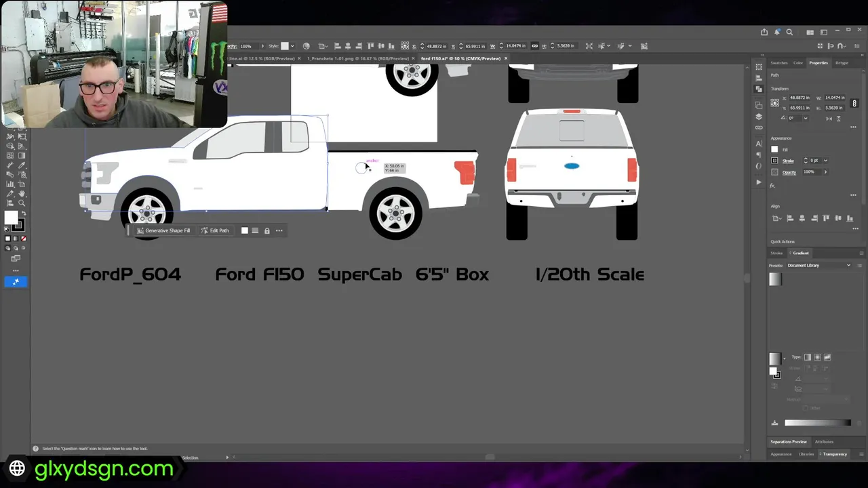
Task: Select the Gradient tool in the toolbox
Action: [22, 155]
